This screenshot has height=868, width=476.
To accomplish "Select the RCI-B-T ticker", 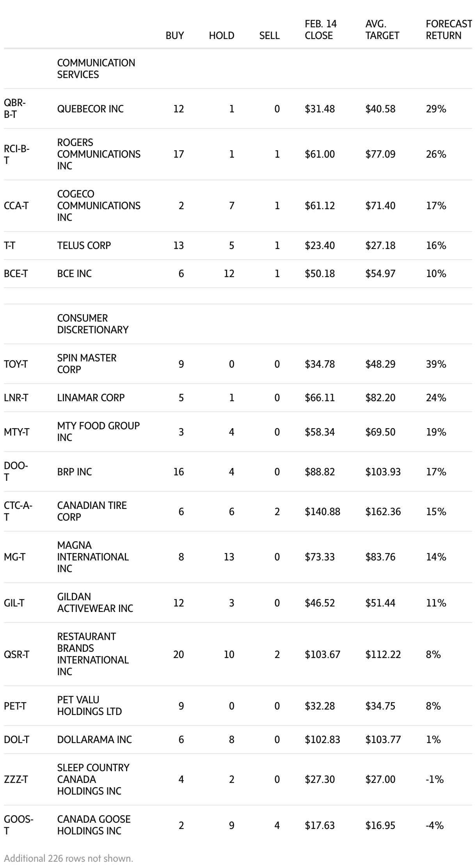I will tap(16, 154).
